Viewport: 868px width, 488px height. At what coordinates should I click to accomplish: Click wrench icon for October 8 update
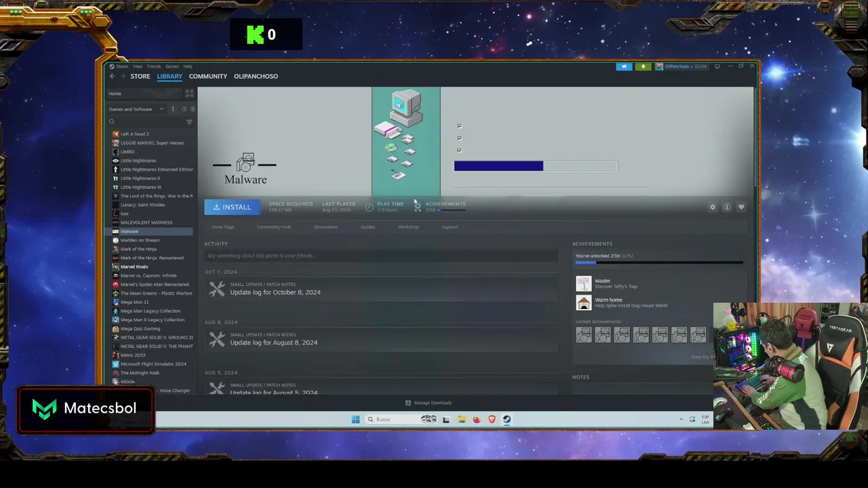(x=216, y=289)
